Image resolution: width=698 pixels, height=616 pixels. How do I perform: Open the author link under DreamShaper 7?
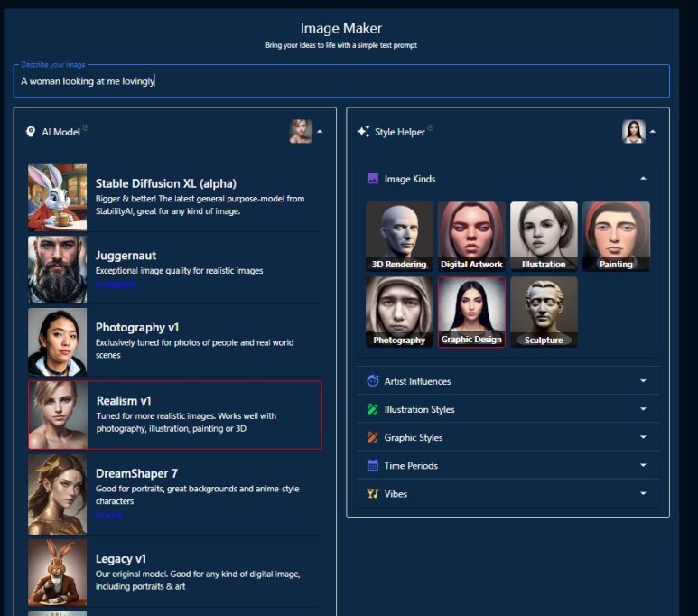pyautogui.click(x=109, y=515)
